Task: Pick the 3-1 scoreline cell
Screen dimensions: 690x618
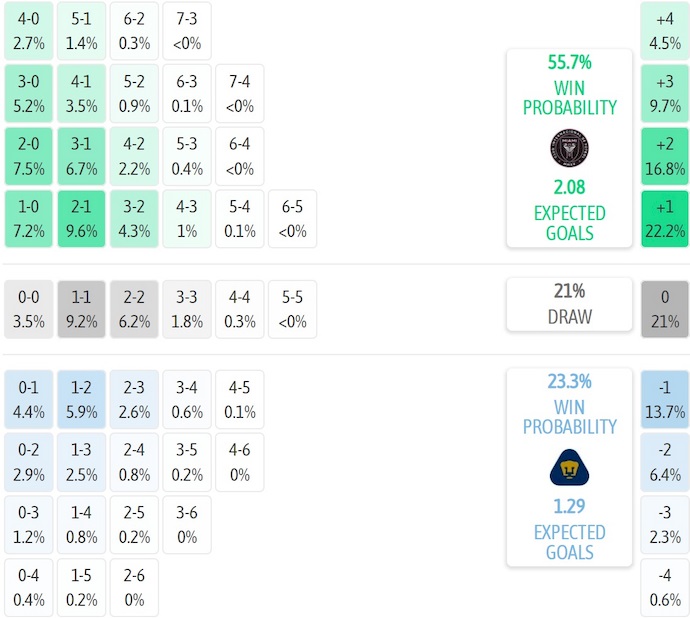Action: tap(80, 156)
